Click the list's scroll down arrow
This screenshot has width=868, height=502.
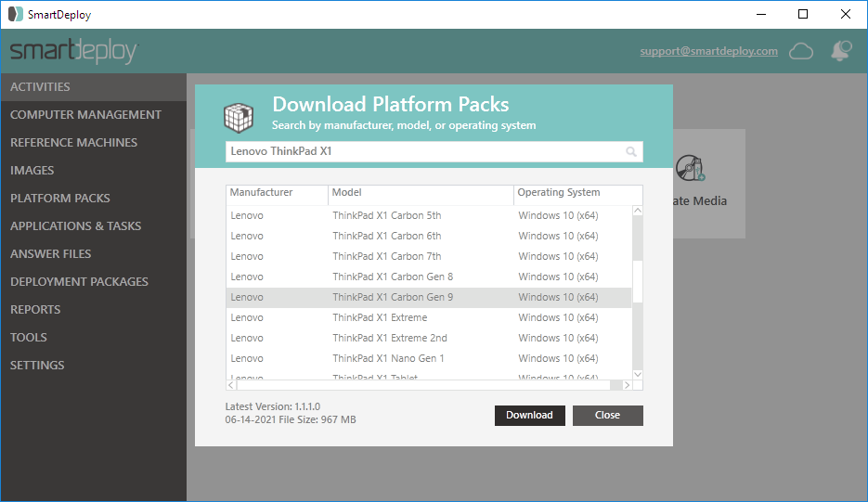point(637,375)
